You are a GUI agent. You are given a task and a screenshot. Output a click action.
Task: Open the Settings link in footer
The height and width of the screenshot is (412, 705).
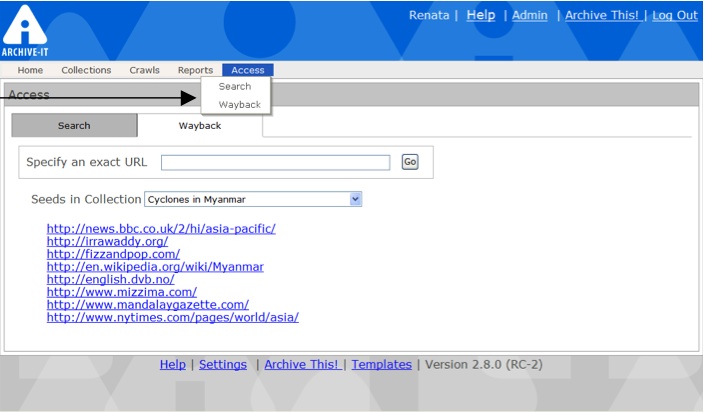(x=222, y=365)
